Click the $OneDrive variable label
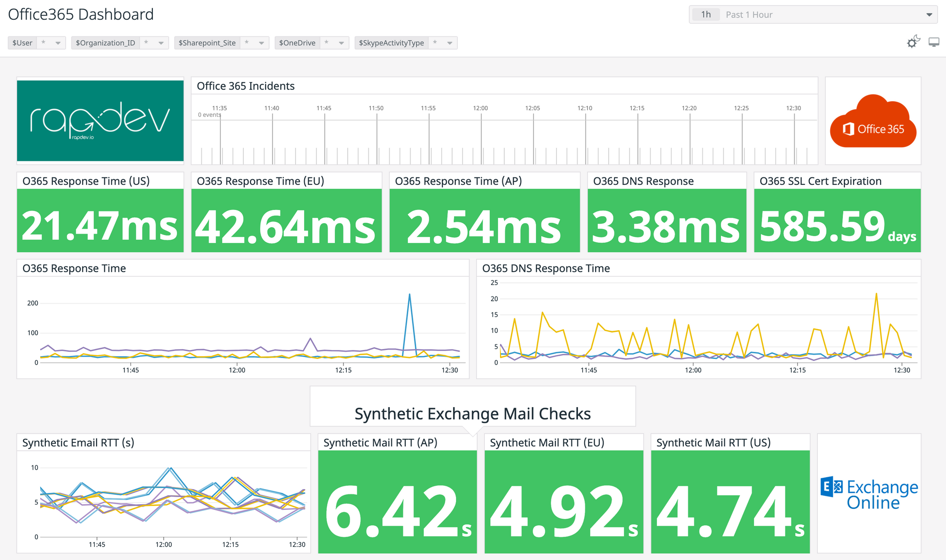Screen dimensions: 946x560 (x=298, y=43)
